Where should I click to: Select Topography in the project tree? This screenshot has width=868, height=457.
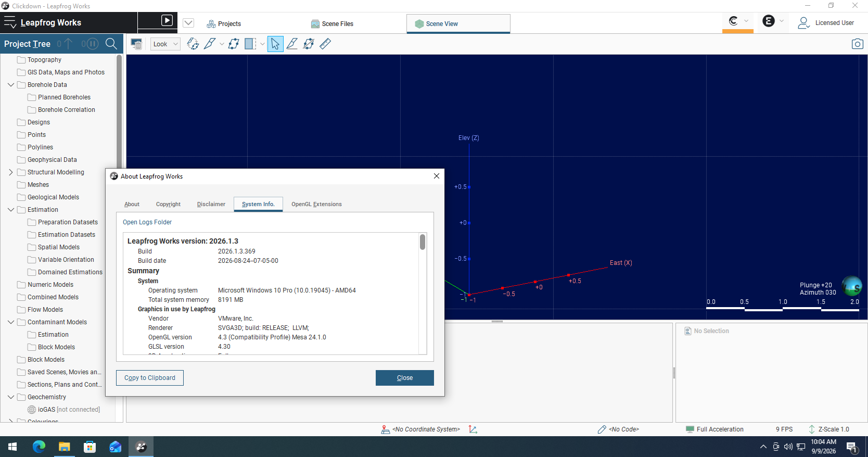click(44, 60)
